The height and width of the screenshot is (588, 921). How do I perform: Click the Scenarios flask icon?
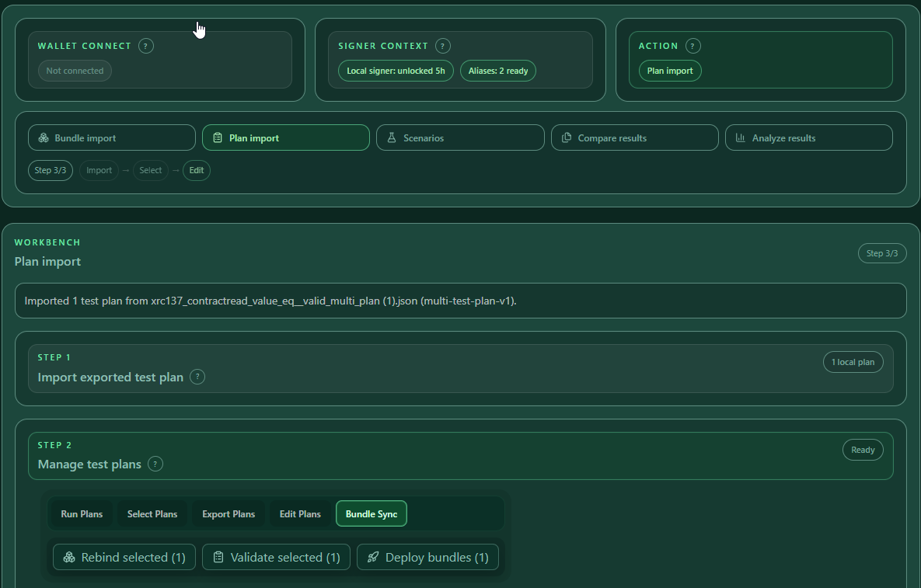pyautogui.click(x=392, y=138)
